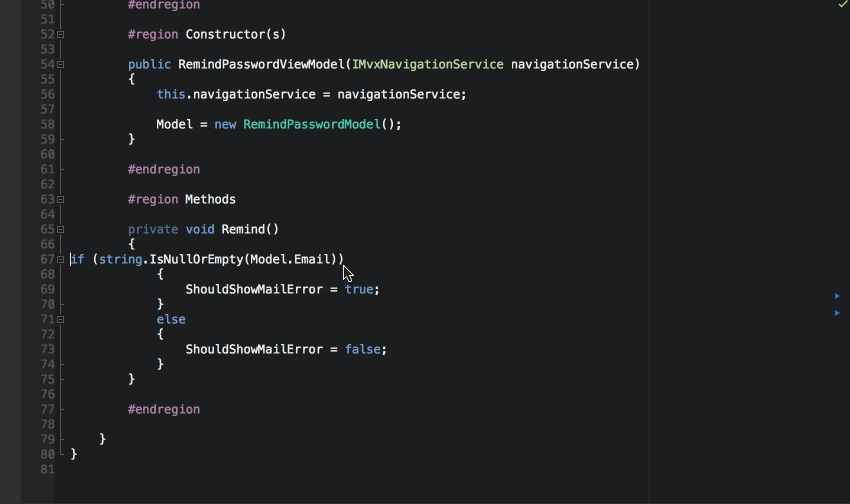This screenshot has width=850, height=504.
Task: Click the 'private' keyword on line 65
Action: point(153,229)
